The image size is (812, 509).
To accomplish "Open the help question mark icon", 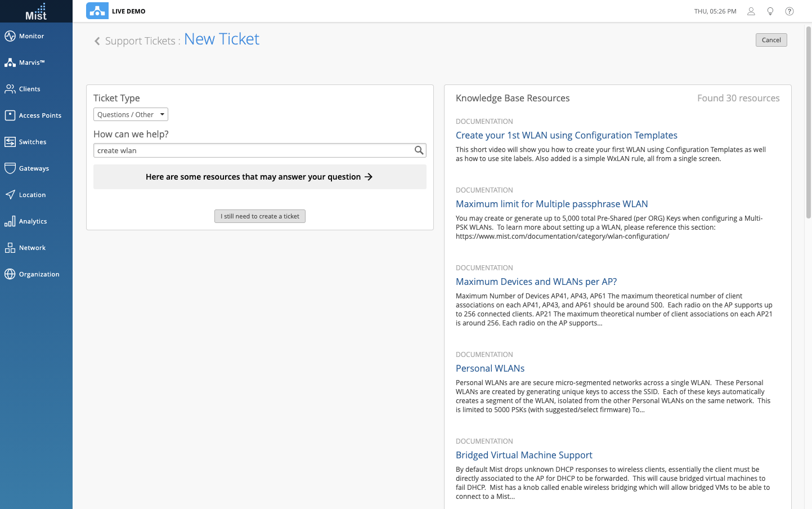I will (x=789, y=11).
